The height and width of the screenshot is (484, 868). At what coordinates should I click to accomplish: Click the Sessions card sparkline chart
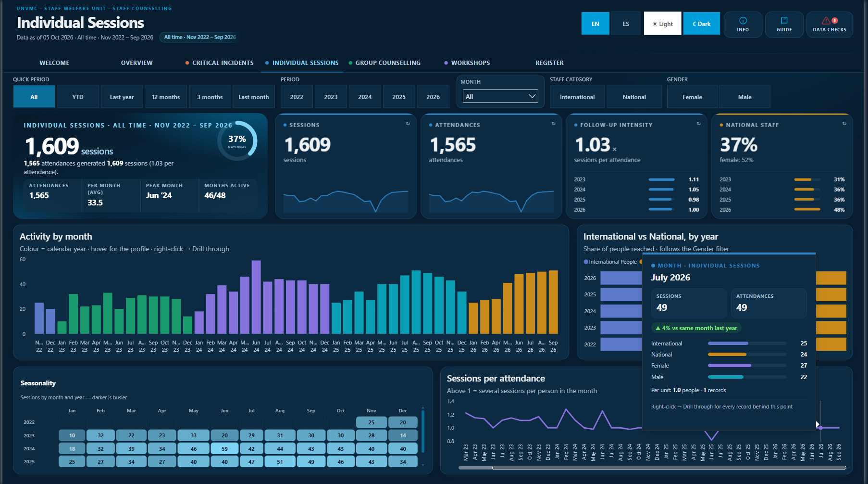[346, 201]
